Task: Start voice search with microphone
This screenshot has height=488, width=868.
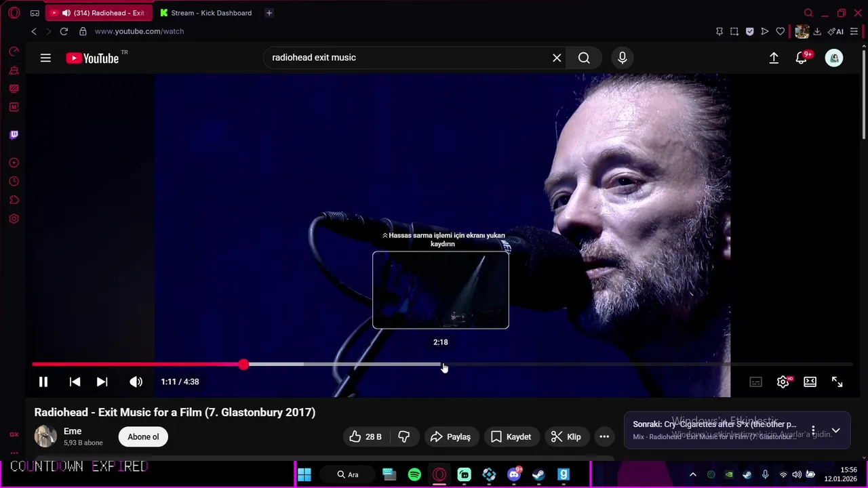Action: [x=623, y=58]
